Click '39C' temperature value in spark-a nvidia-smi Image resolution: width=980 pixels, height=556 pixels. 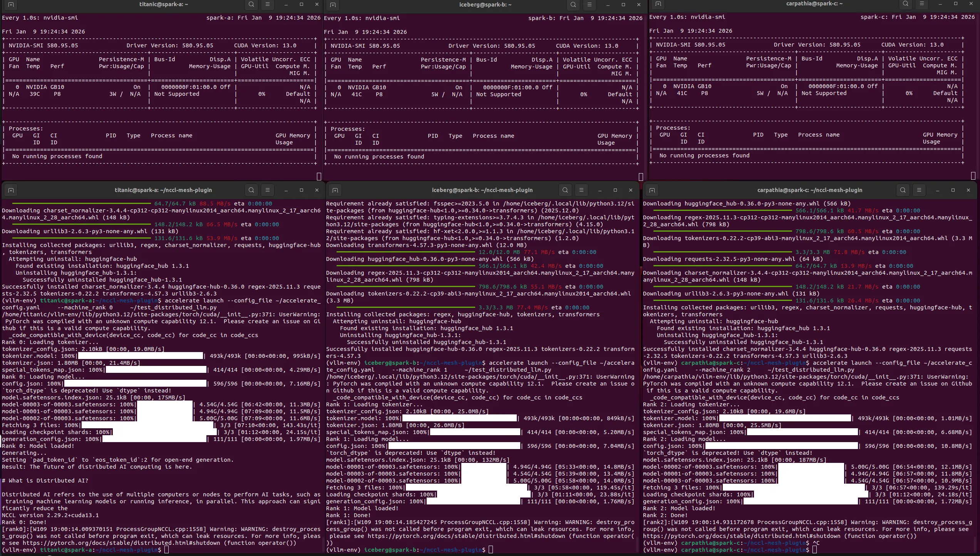pos(35,94)
